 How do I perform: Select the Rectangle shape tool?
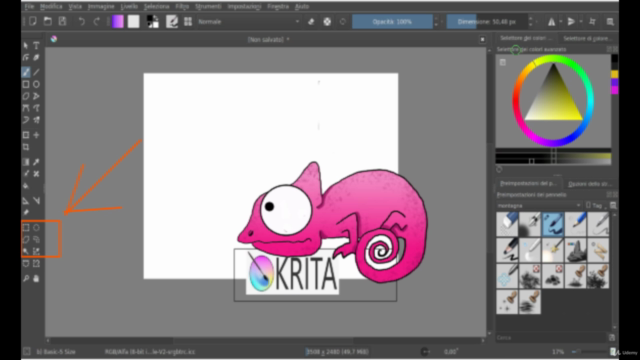[26, 84]
